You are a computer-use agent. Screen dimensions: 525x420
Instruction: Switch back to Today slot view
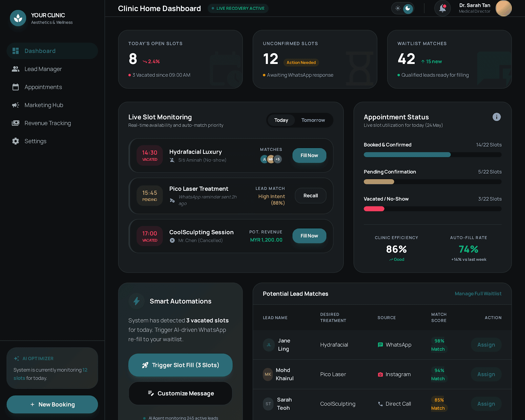[x=281, y=120]
